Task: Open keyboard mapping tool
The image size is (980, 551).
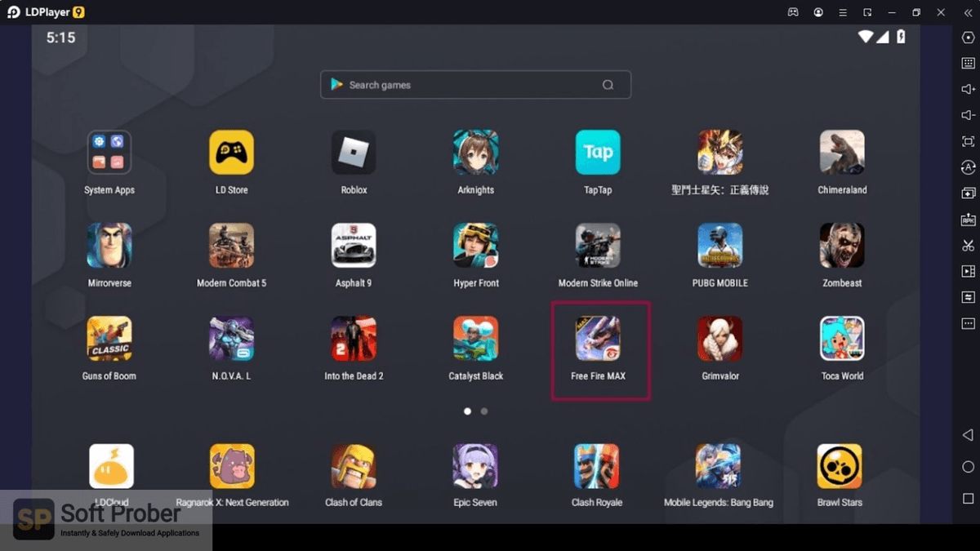Action: 968,63
